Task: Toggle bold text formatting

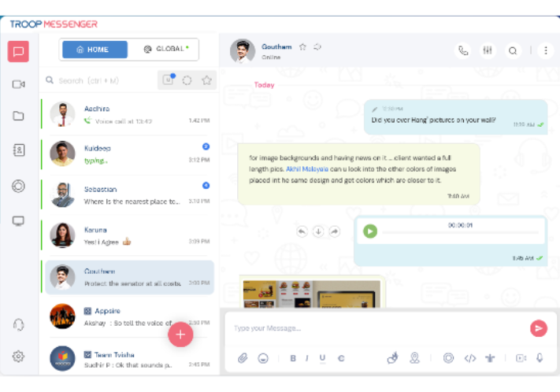Action: [293, 358]
